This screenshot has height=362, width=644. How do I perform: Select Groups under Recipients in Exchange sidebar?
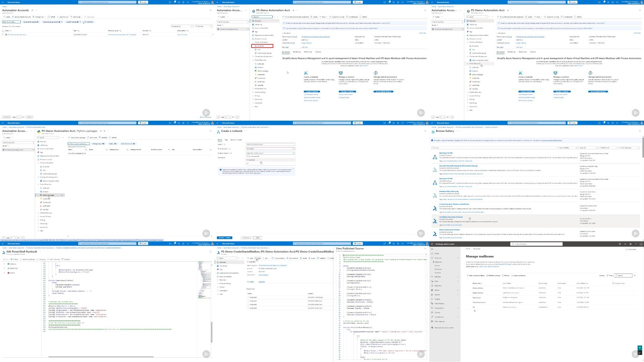coord(437,266)
